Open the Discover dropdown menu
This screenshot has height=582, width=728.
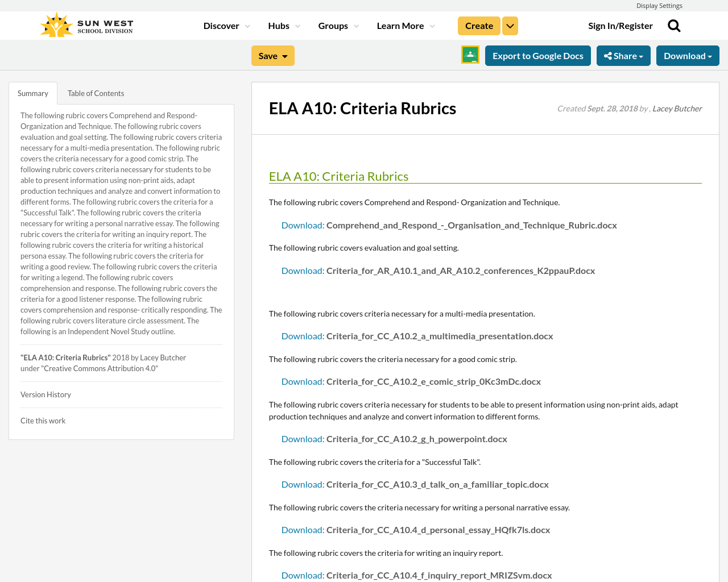click(x=226, y=26)
